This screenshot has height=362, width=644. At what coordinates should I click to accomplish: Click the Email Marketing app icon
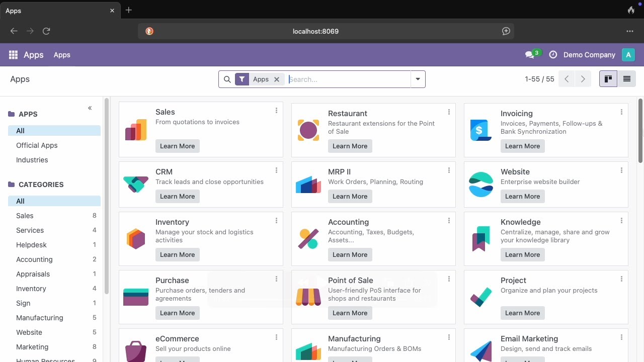481,351
